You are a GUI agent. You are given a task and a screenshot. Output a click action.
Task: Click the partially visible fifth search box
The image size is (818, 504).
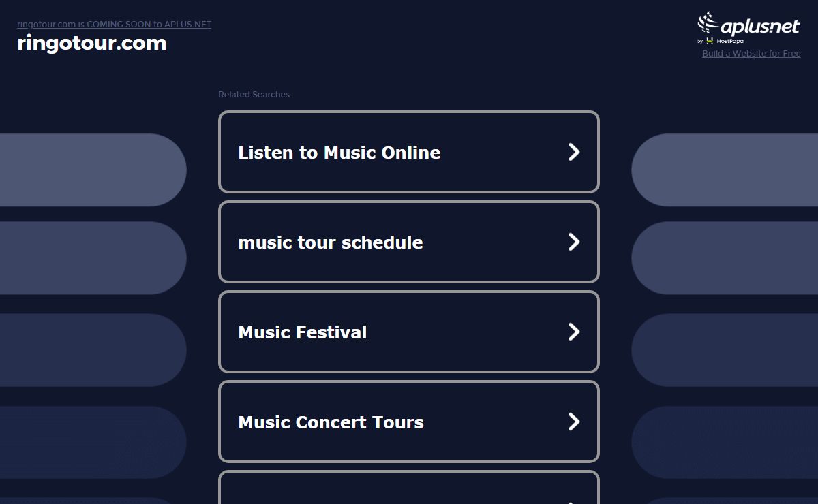pyautogui.click(x=409, y=488)
